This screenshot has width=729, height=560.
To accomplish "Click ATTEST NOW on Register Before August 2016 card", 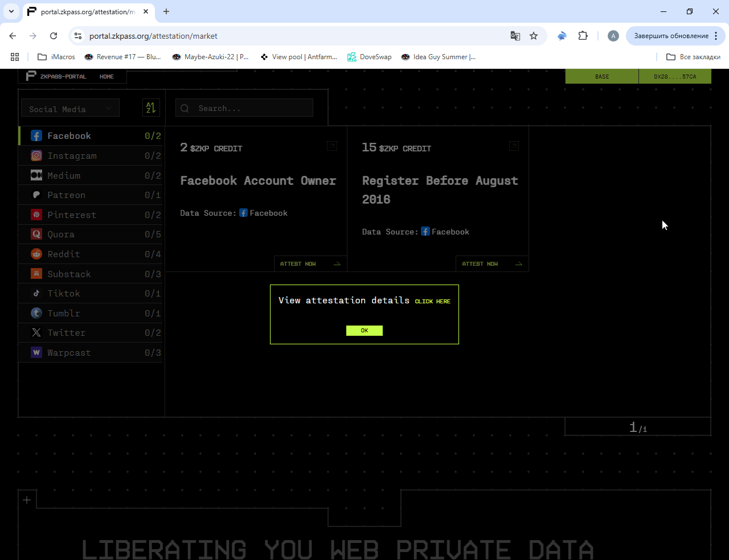I will coord(492,264).
